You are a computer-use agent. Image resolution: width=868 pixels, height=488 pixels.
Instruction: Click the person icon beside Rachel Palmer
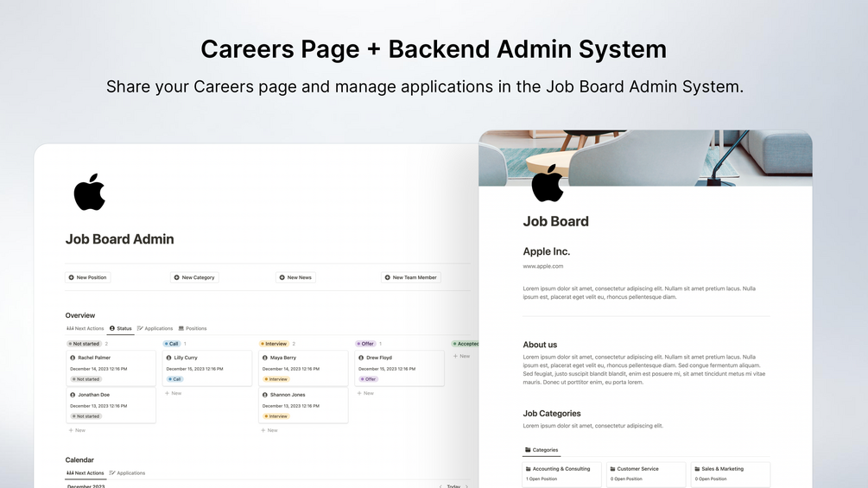(x=73, y=358)
